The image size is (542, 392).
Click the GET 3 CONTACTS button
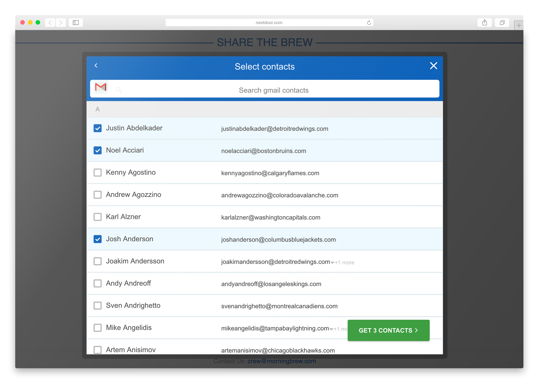point(388,330)
